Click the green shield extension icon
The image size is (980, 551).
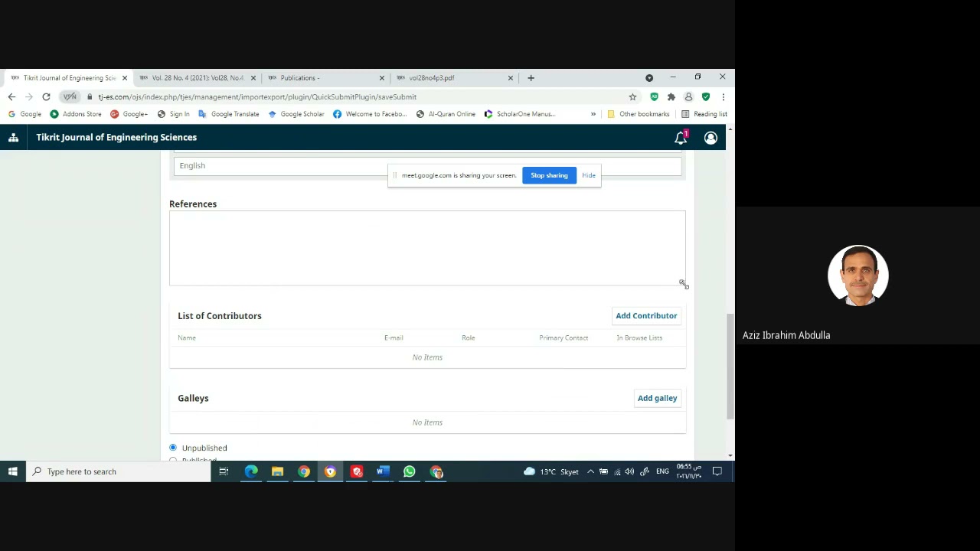pyautogui.click(x=705, y=97)
